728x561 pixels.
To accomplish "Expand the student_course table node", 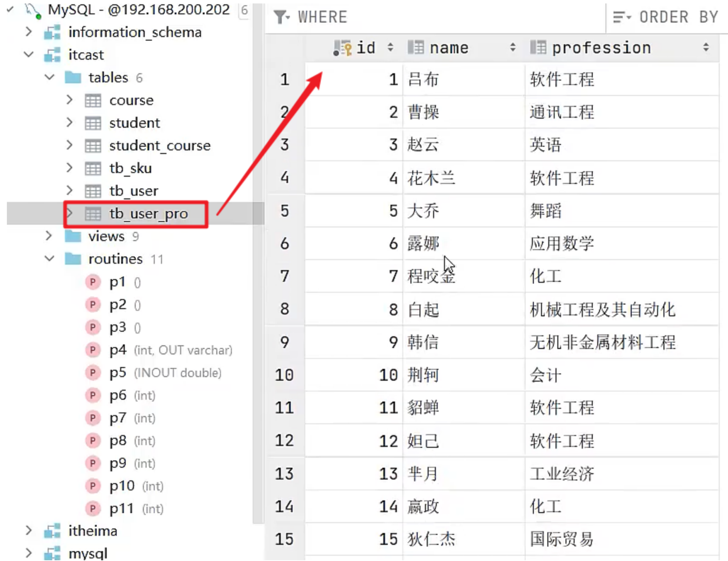I will coord(70,145).
